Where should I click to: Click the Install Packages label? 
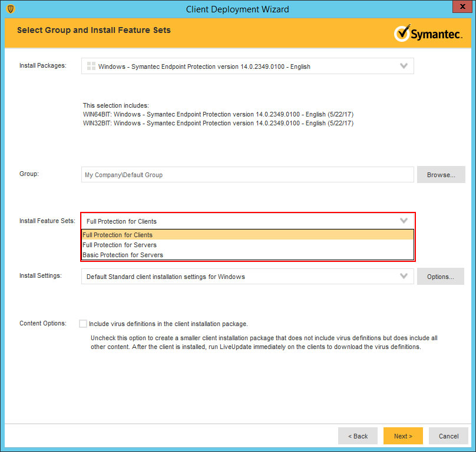pos(43,65)
